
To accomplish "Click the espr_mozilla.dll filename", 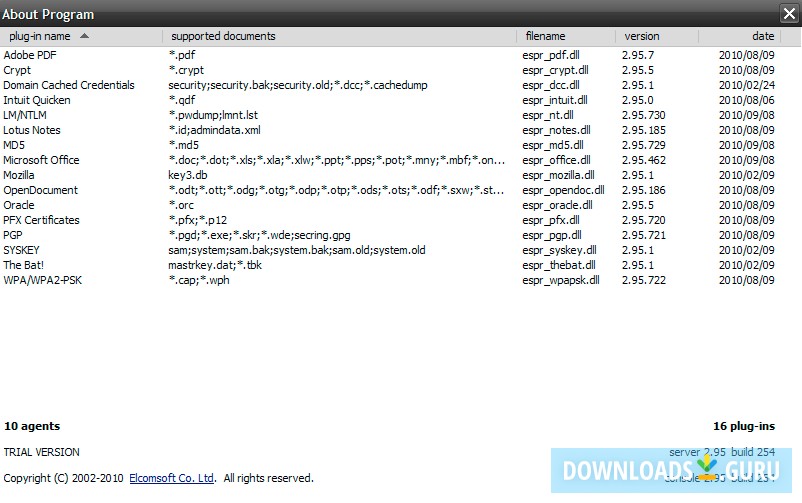I will 558,175.
